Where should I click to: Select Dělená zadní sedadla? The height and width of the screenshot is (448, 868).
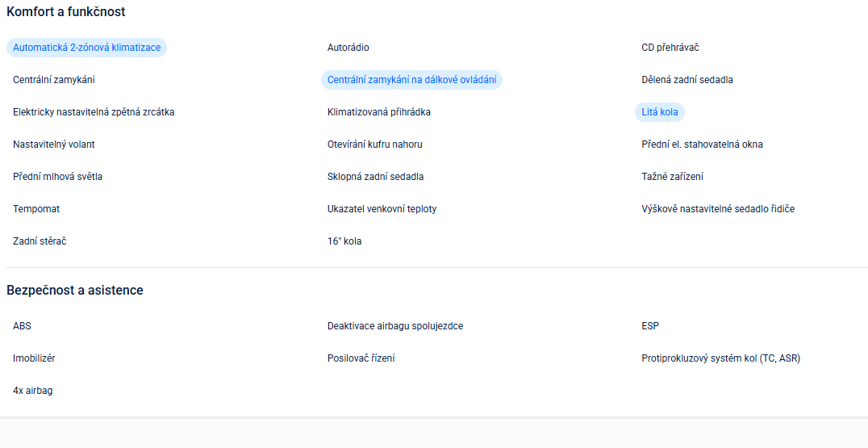(x=686, y=80)
